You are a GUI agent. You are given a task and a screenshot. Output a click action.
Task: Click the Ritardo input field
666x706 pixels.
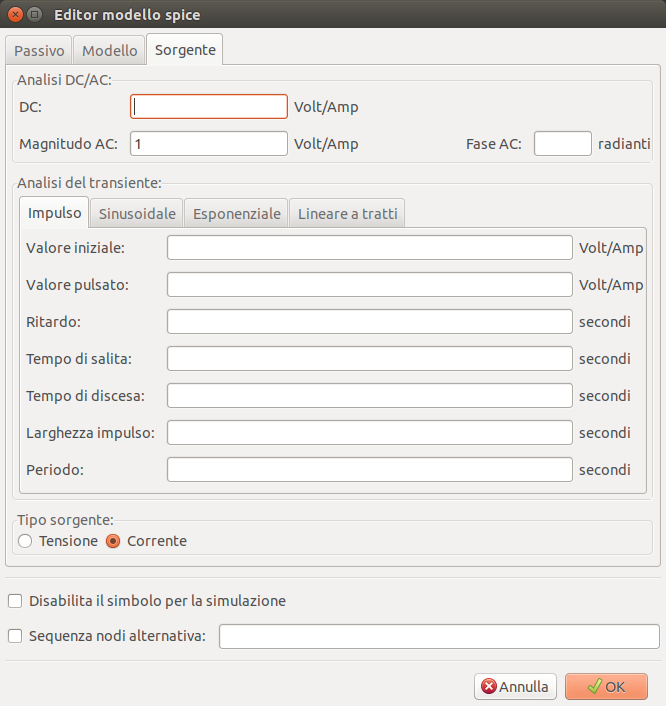pyautogui.click(x=369, y=322)
